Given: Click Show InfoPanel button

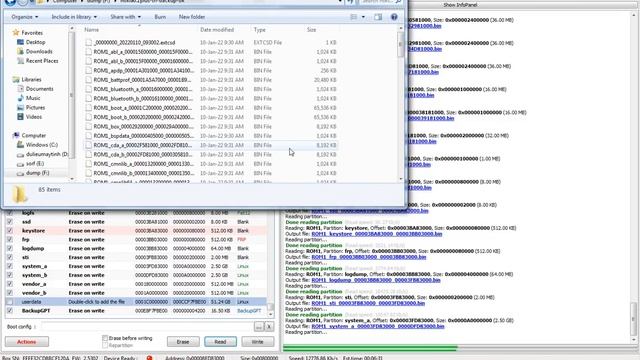Looking at the screenshot, I should (460, 5).
